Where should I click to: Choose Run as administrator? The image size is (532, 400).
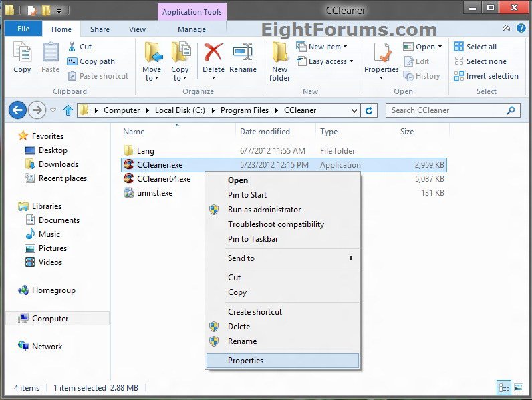(x=282, y=210)
